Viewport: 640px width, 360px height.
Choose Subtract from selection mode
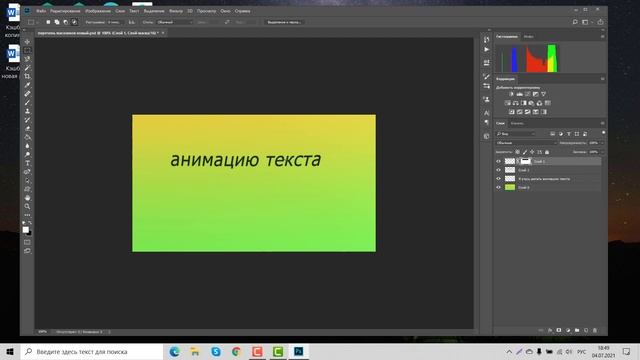click(x=66, y=22)
